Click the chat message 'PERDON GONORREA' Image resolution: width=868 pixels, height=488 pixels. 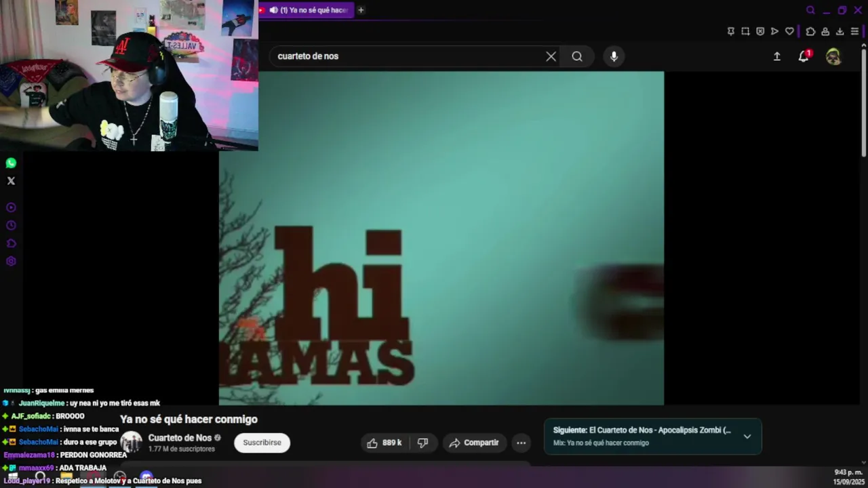pyautogui.click(x=94, y=455)
